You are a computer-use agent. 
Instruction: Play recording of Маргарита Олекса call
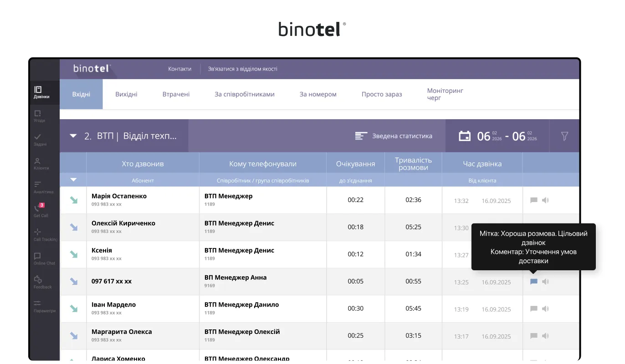coord(545,336)
